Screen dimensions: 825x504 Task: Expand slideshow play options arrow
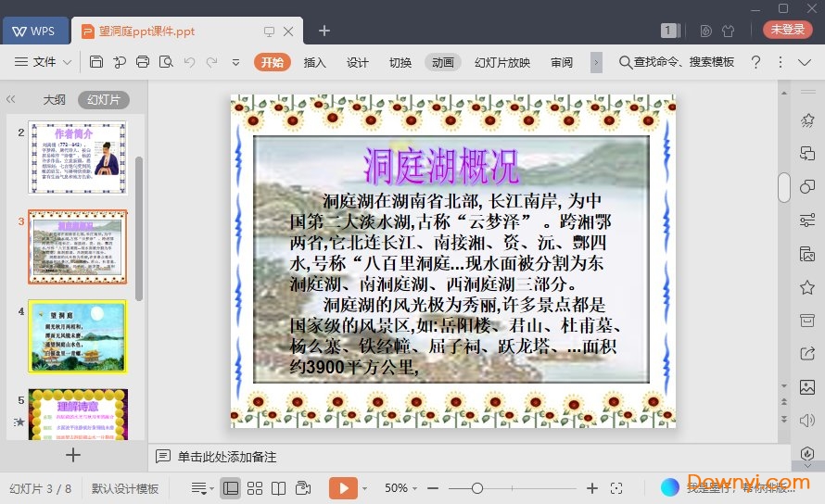coord(364,488)
